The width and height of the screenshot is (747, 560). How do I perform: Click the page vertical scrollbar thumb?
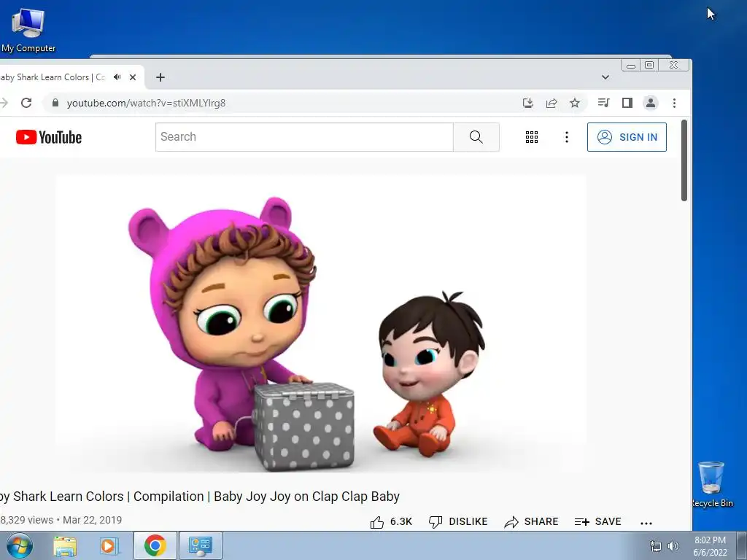[684, 160]
